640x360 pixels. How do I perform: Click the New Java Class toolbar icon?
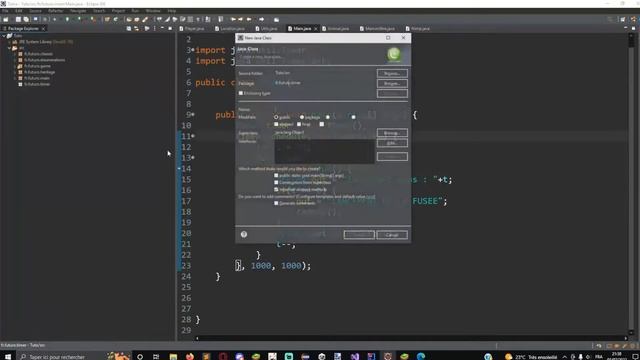116,19
